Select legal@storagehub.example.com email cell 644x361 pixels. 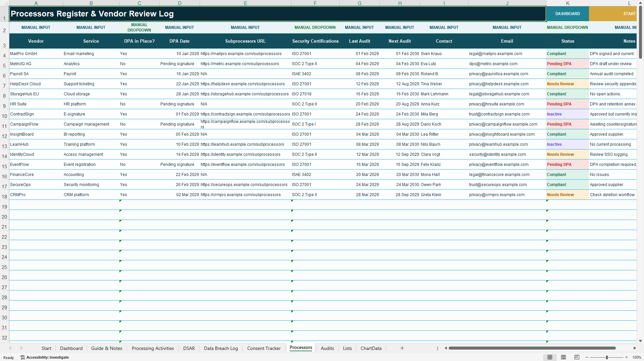pyautogui.click(x=507, y=94)
